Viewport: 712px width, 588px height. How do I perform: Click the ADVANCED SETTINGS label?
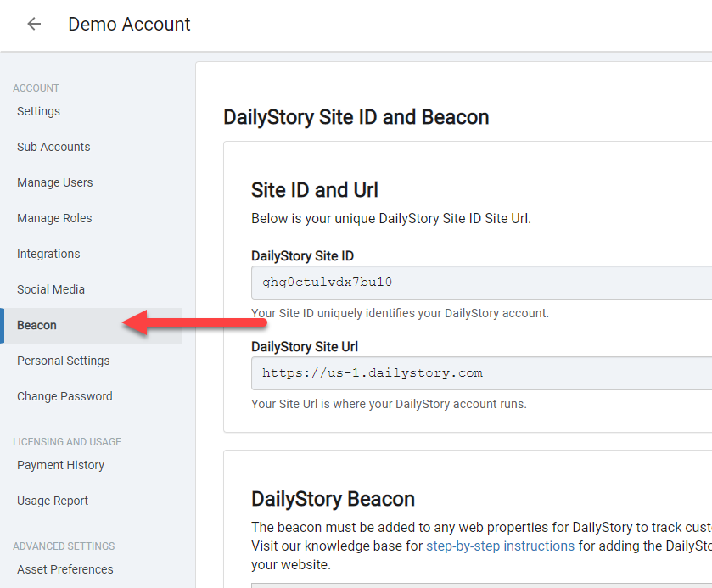pos(64,546)
